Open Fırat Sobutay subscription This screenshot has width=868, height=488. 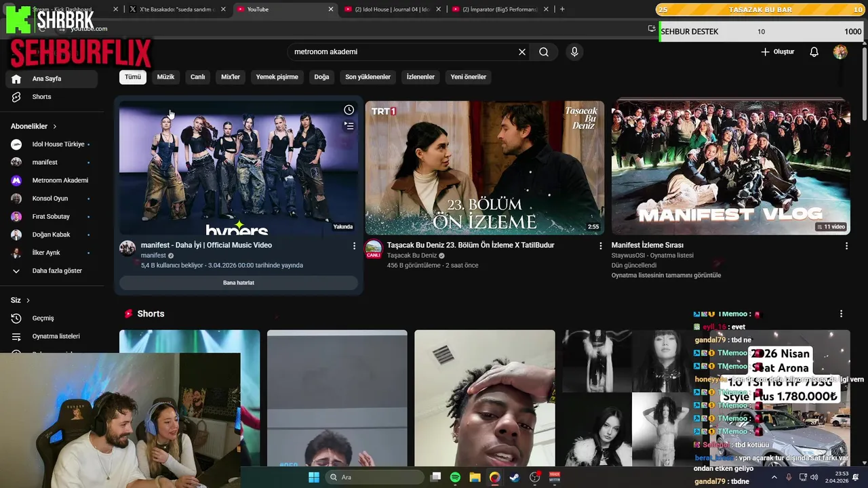[x=52, y=216]
